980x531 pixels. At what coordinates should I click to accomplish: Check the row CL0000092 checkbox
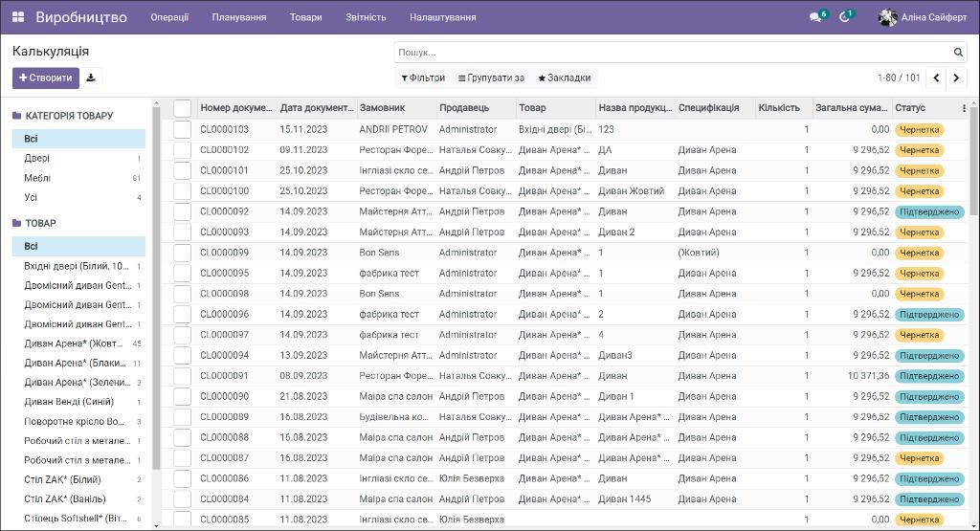coord(183,211)
